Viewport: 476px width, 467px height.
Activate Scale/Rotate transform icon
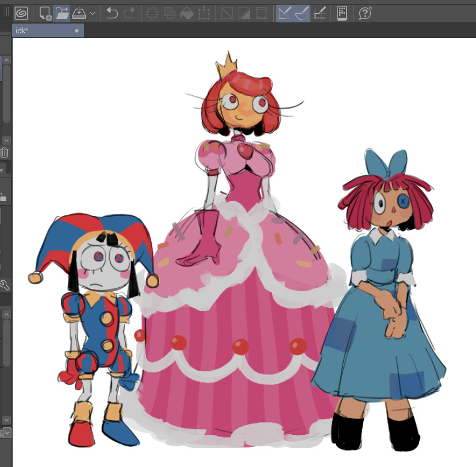[204, 14]
